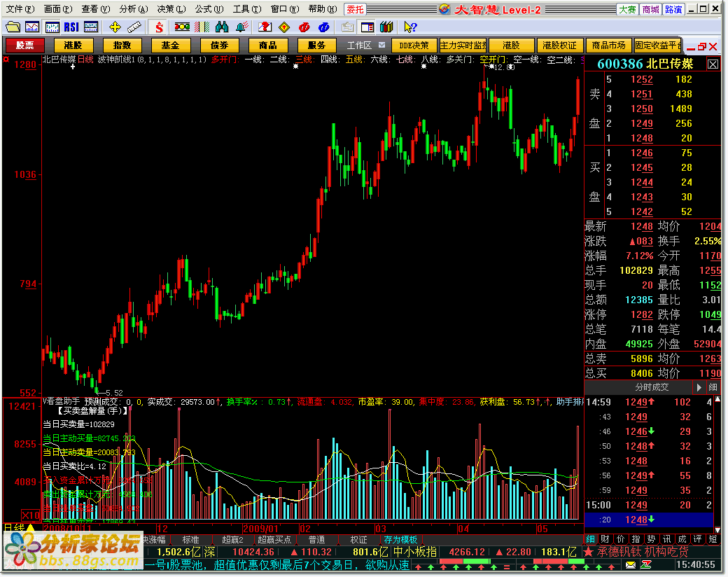Open the 帮助 menu

tap(322, 9)
